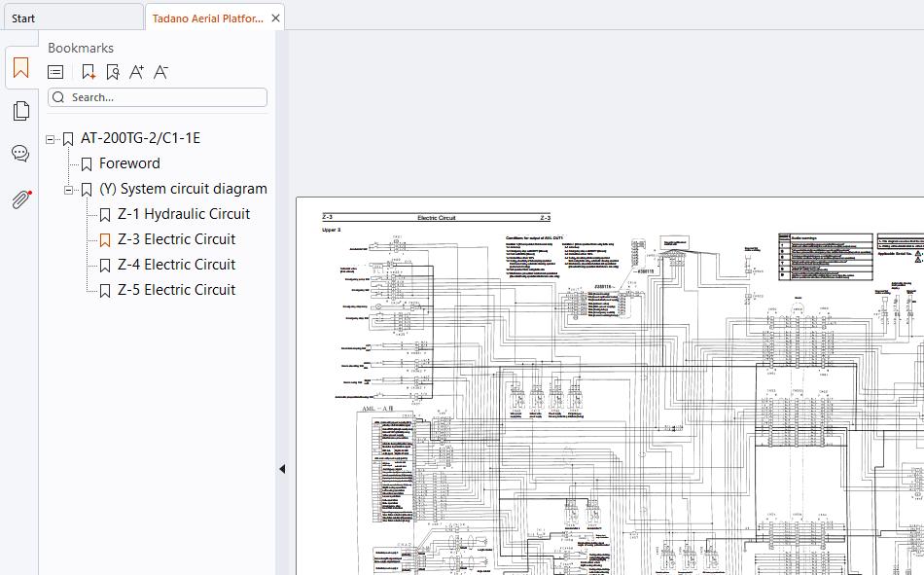This screenshot has height=575, width=924.
Task: Open the Comments panel sidebar icon
Action: point(20,154)
